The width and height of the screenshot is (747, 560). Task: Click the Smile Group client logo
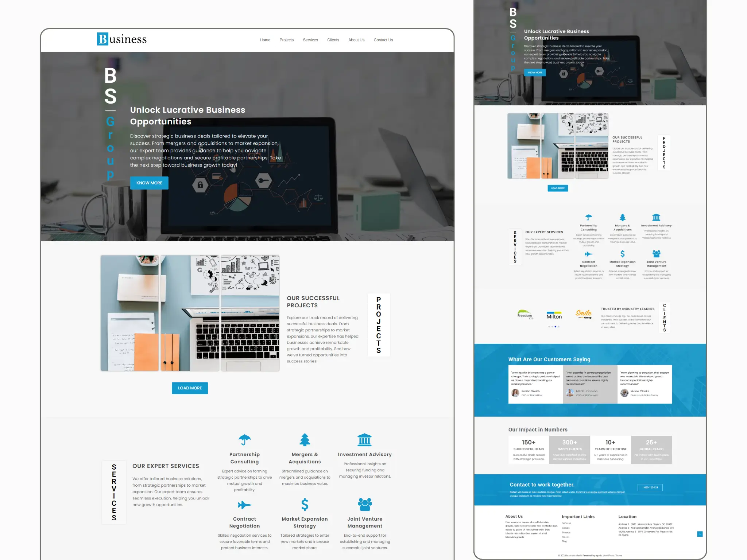click(584, 314)
